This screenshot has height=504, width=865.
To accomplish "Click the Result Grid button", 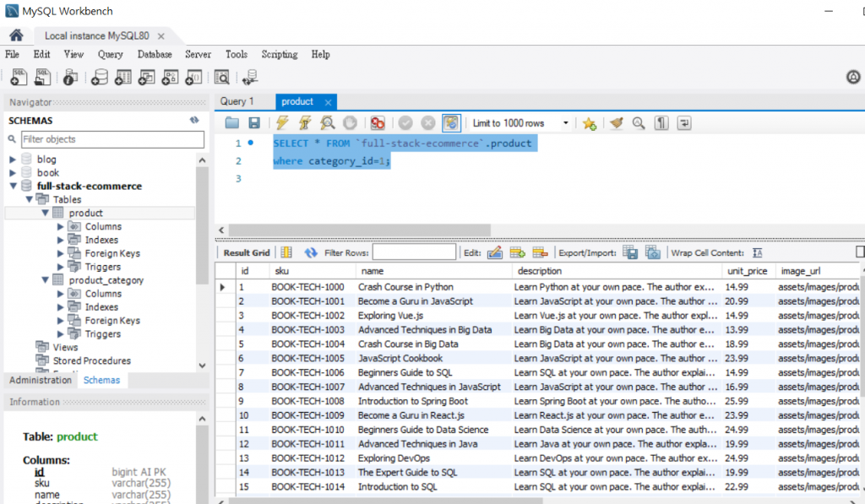I will click(247, 252).
